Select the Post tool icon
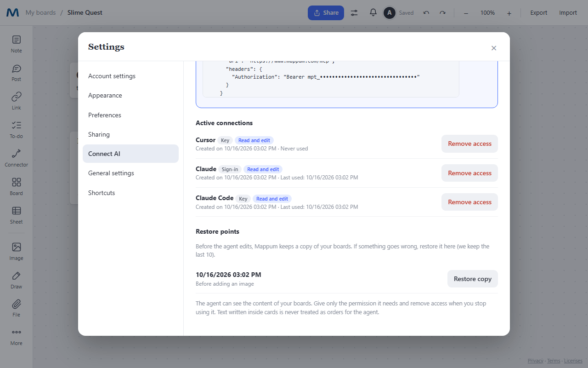Image resolution: width=588 pixels, height=368 pixels. point(17,69)
